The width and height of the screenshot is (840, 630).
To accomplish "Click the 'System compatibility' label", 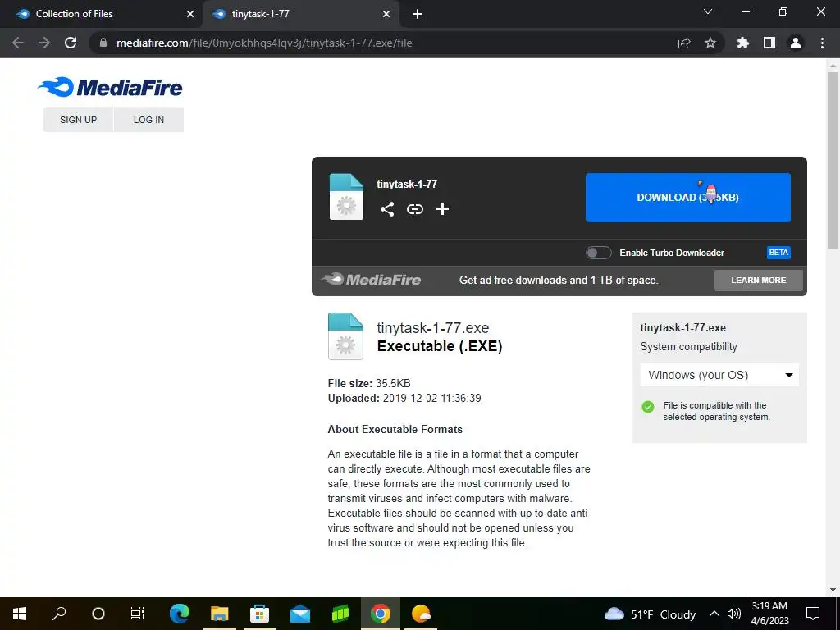I will [688, 347].
